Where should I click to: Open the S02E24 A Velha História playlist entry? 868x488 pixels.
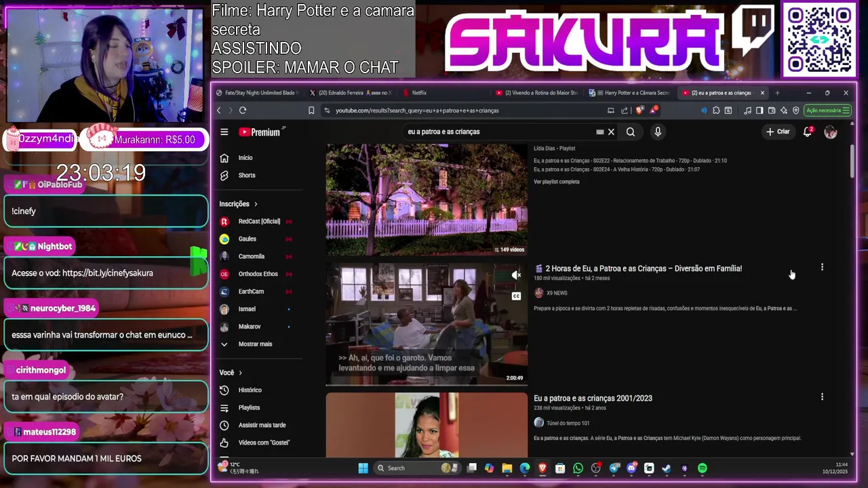click(616, 169)
